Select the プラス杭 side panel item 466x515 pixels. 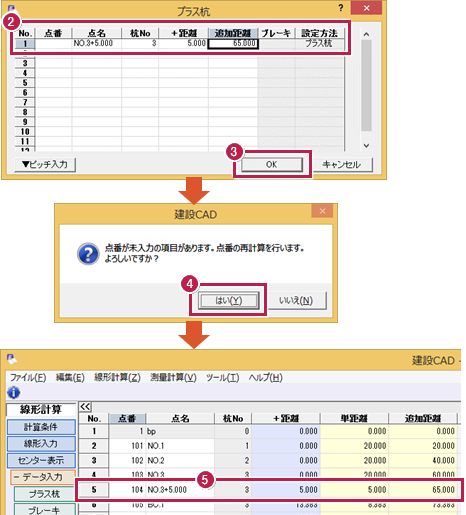coord(44,494)
